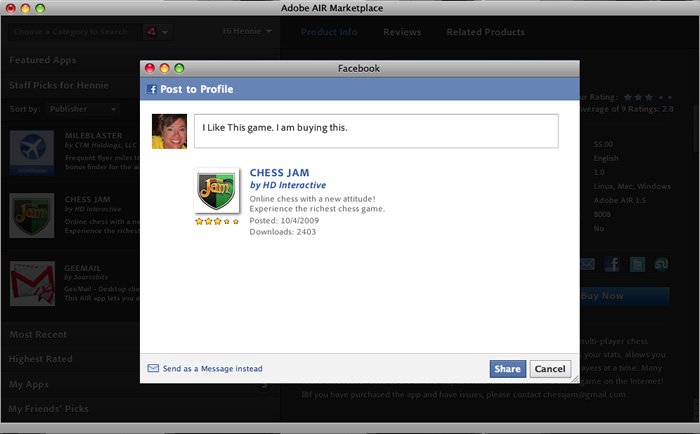The width and height of the screenshot is (700, 434).
Task: Open the Hi Hennie account dropdown
Action: pyautogui.click(x=247, y=31)
